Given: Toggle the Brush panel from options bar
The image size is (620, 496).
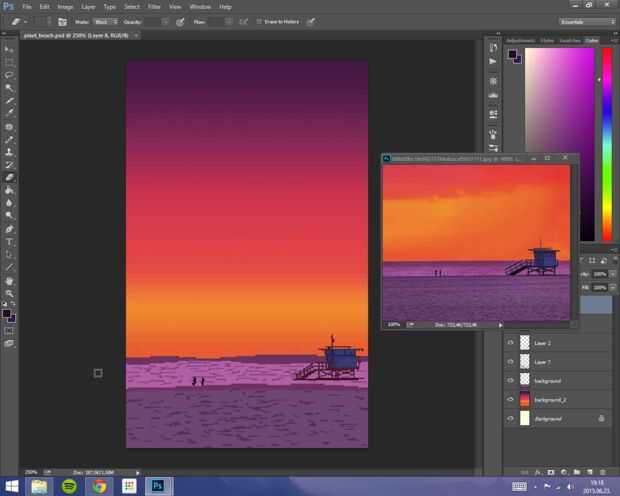Looking at the screenshot, I should [x=62, y=22].
